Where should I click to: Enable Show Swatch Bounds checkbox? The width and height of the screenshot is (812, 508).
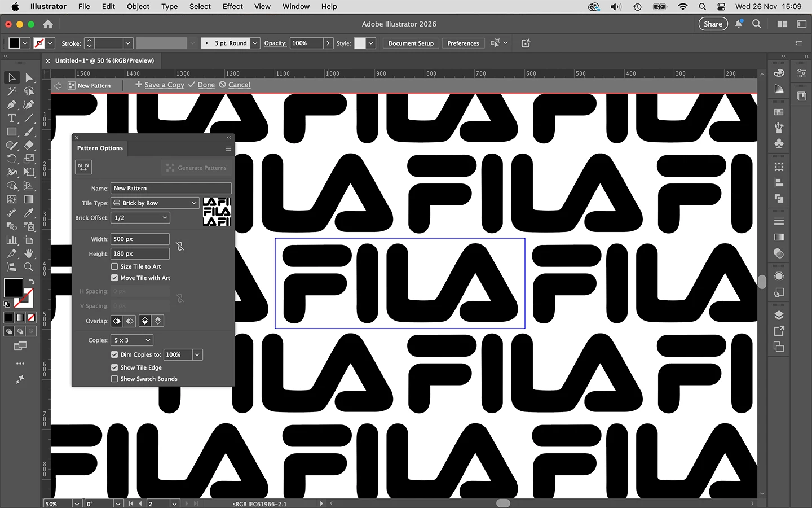tap(114, 379)
